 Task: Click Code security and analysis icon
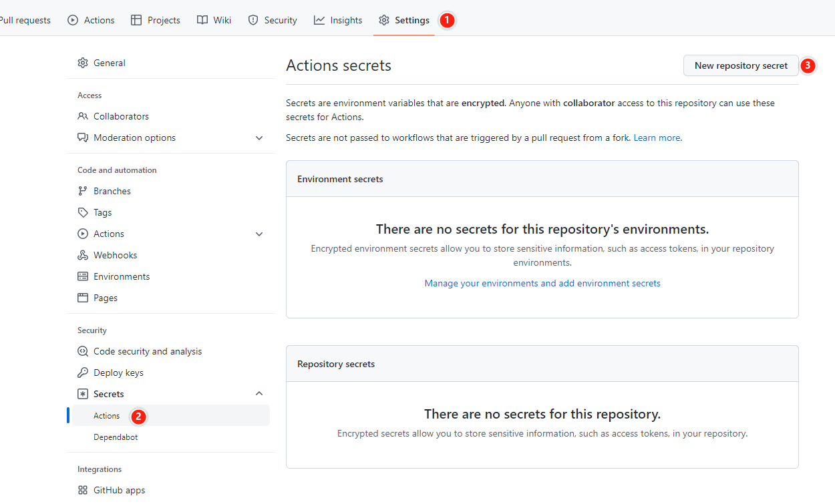(83, 351)
